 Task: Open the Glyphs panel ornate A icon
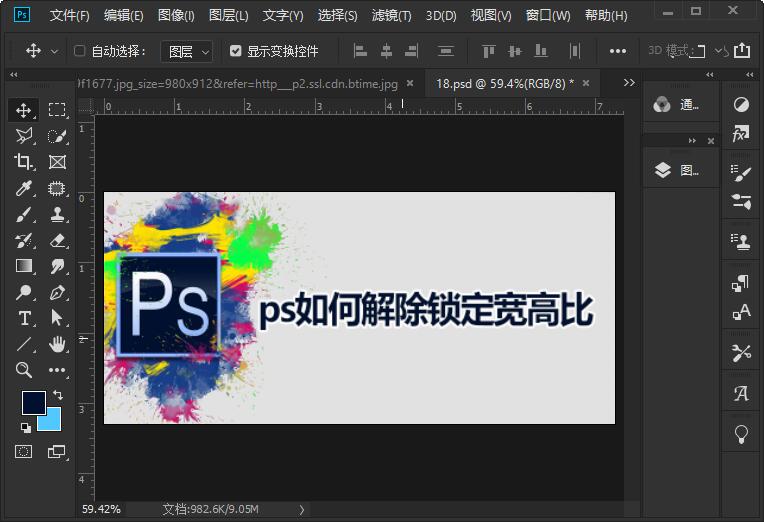[x=741, y=393]
